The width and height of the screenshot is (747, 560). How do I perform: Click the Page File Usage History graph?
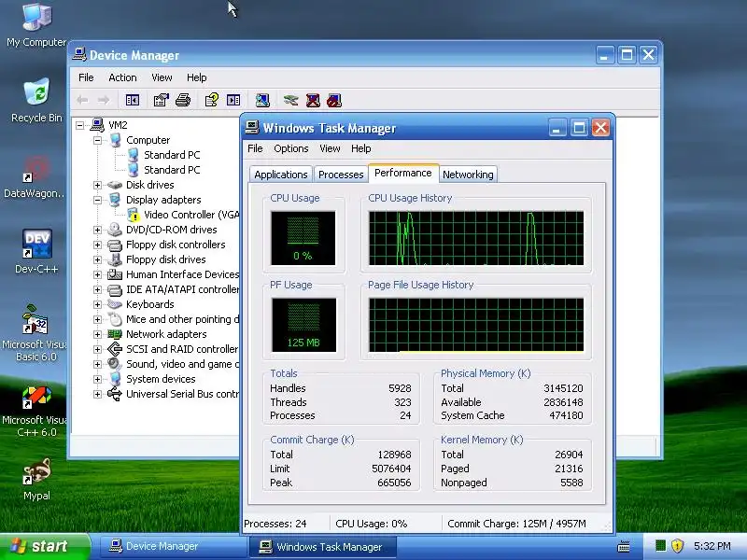pos(476,325)
